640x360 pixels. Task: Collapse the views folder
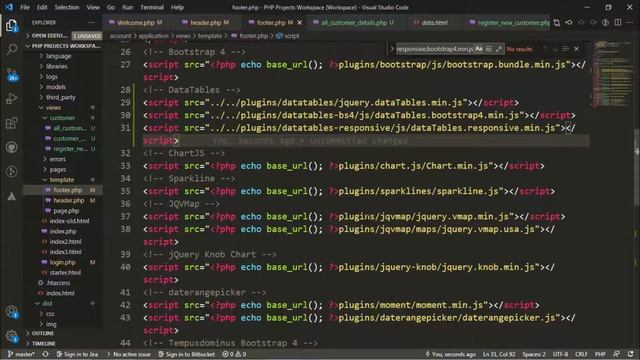click(x=53, y=108)
